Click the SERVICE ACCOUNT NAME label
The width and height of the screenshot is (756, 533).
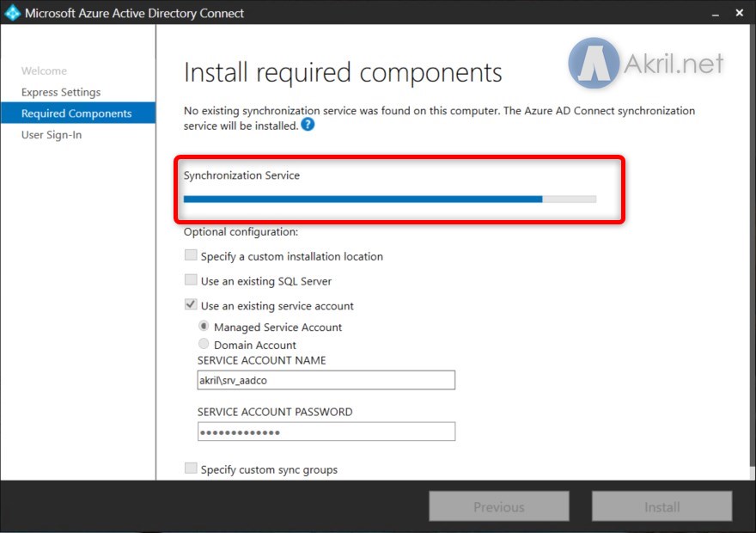pos(262,360)
